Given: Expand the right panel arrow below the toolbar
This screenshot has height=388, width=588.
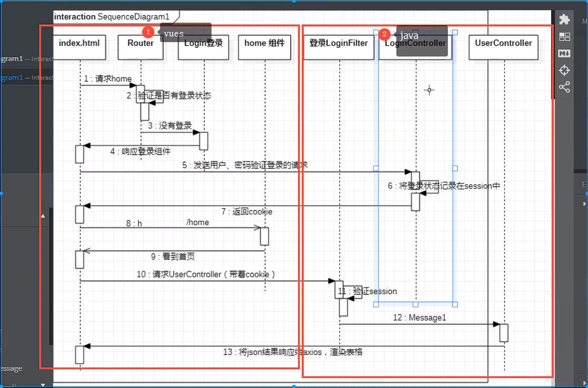Looking at the screenshot, I should click(x=584, y=204).
